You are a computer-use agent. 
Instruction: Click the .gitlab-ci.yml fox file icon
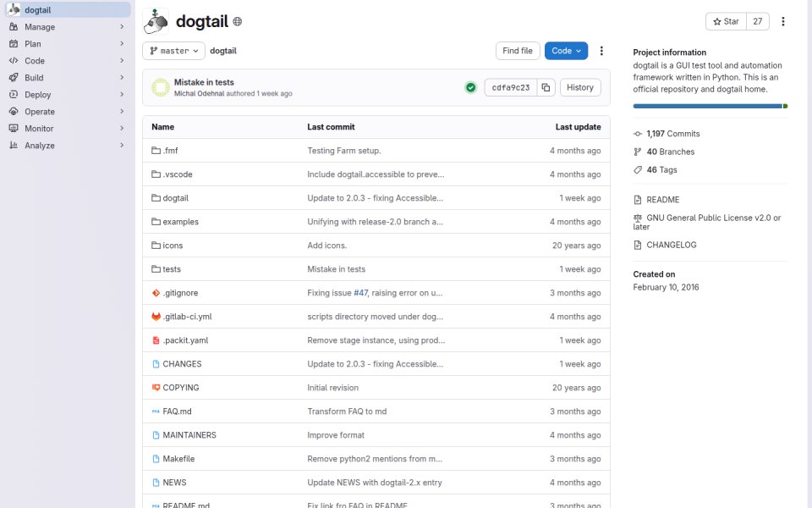tap(156, 317)
